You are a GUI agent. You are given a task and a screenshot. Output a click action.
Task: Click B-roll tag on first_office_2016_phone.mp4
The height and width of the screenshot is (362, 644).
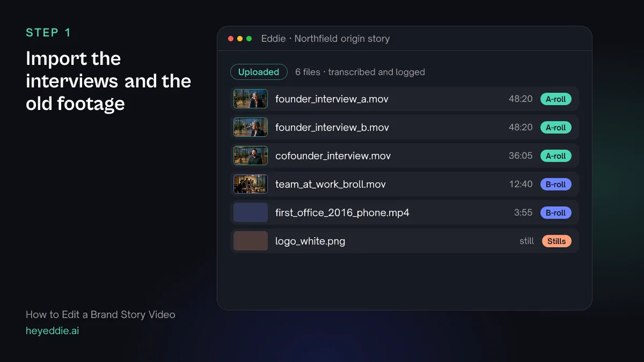[556, 213]
